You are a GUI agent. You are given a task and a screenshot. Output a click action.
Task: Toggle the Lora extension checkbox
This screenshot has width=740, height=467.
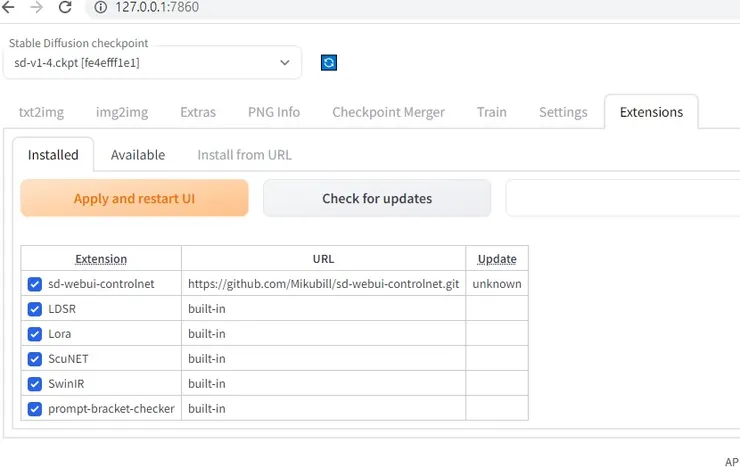35,334
